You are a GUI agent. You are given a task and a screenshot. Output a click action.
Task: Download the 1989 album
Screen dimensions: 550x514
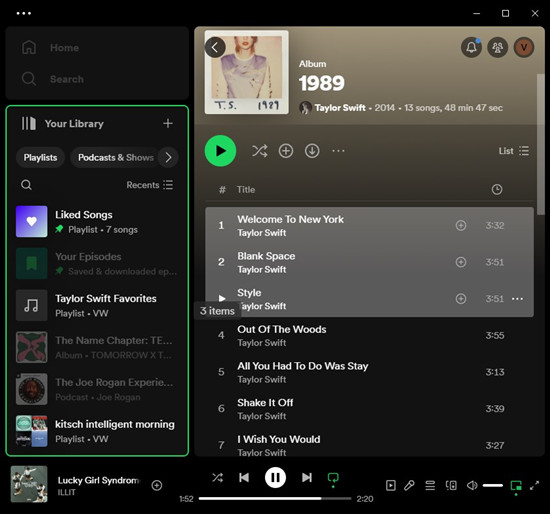312,151
